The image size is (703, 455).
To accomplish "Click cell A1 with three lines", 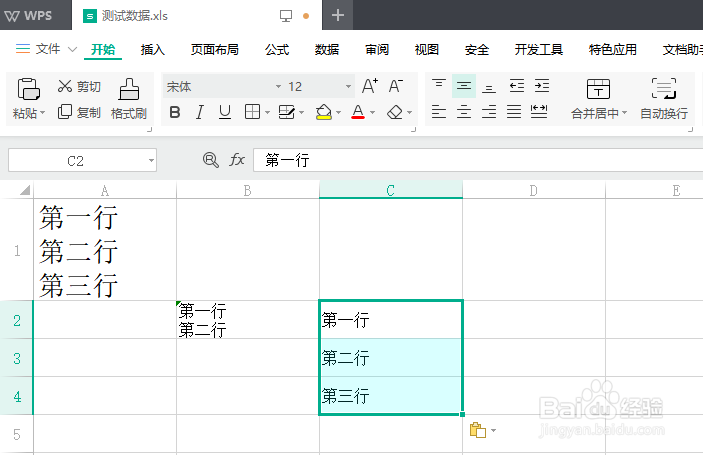I will click(x=105, y=250).
